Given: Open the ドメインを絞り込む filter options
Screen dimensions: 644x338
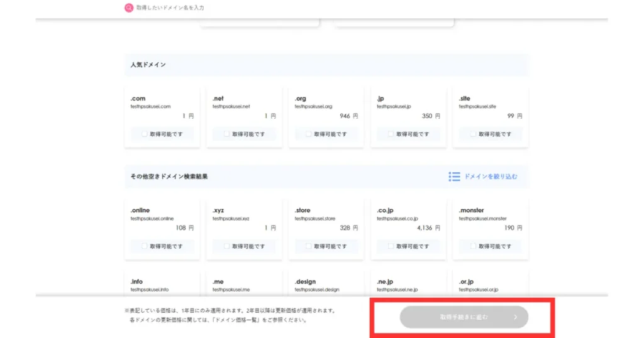Looking at the screenshot, I should [491, 177].
